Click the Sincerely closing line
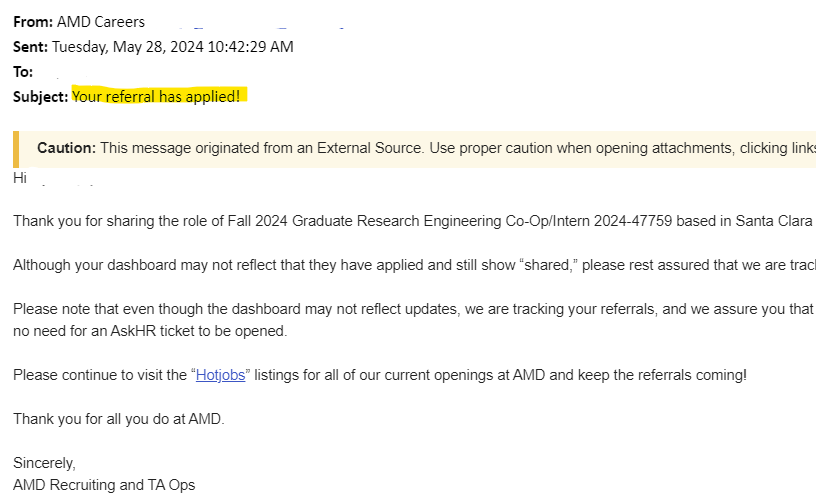This screenshot has width=816, height=493. point(44,463)
